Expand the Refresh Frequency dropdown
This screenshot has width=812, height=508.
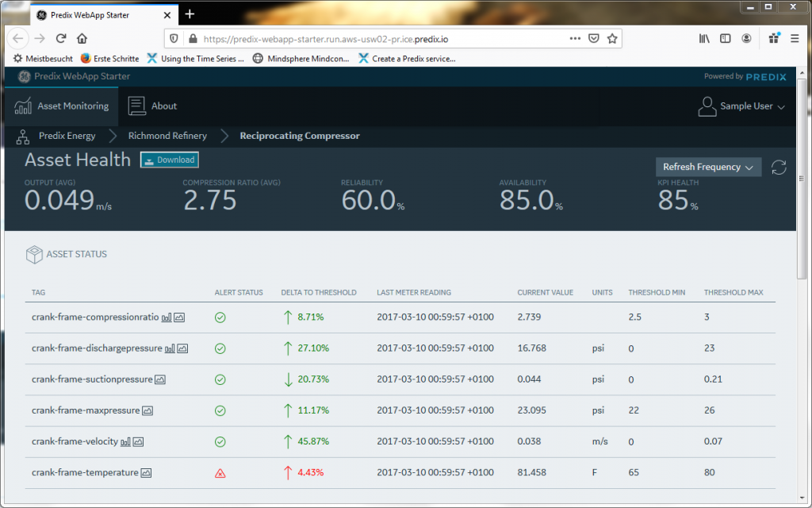point(708,167)
